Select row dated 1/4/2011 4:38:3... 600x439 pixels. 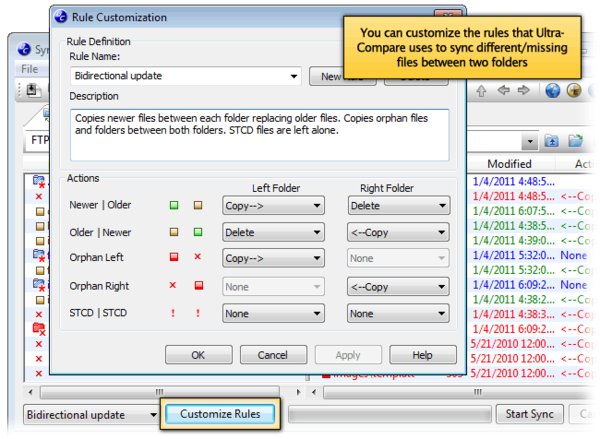[530, 314]
